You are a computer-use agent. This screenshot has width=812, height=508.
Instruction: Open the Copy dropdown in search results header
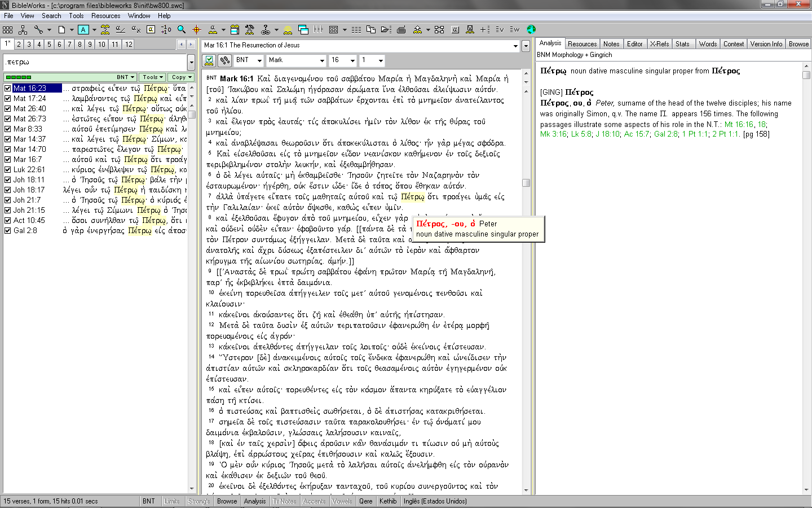click(x=182, y=77)
